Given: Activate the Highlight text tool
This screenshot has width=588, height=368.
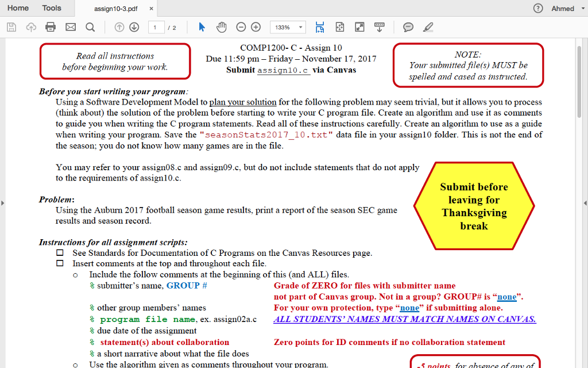Looking at the screenshot, I should (x=428, y=26).
